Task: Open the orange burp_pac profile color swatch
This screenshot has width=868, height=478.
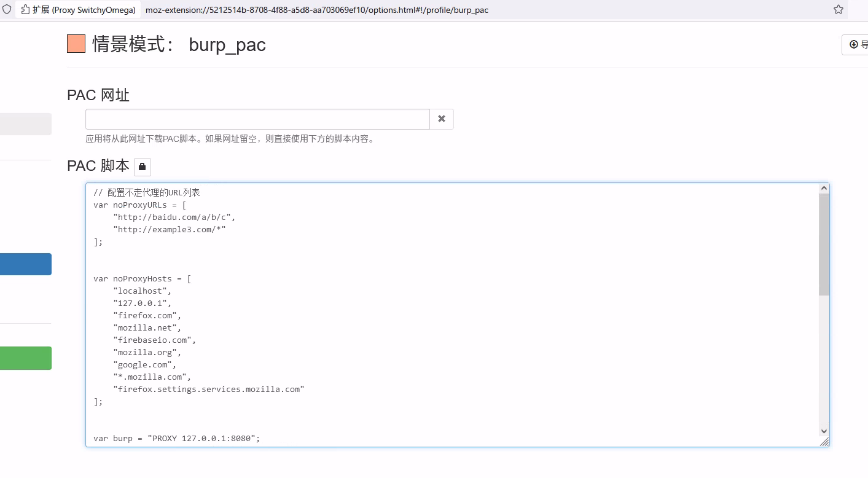Action: [76, 44]
